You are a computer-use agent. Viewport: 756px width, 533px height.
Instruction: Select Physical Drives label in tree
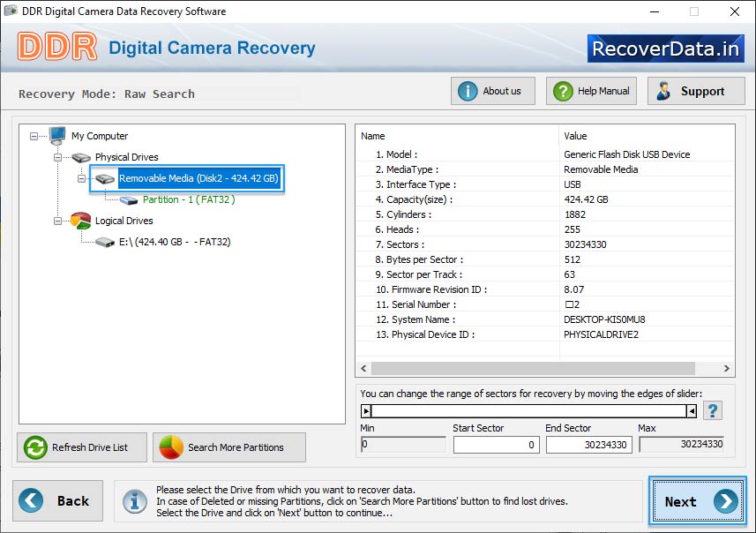point(127,157)
